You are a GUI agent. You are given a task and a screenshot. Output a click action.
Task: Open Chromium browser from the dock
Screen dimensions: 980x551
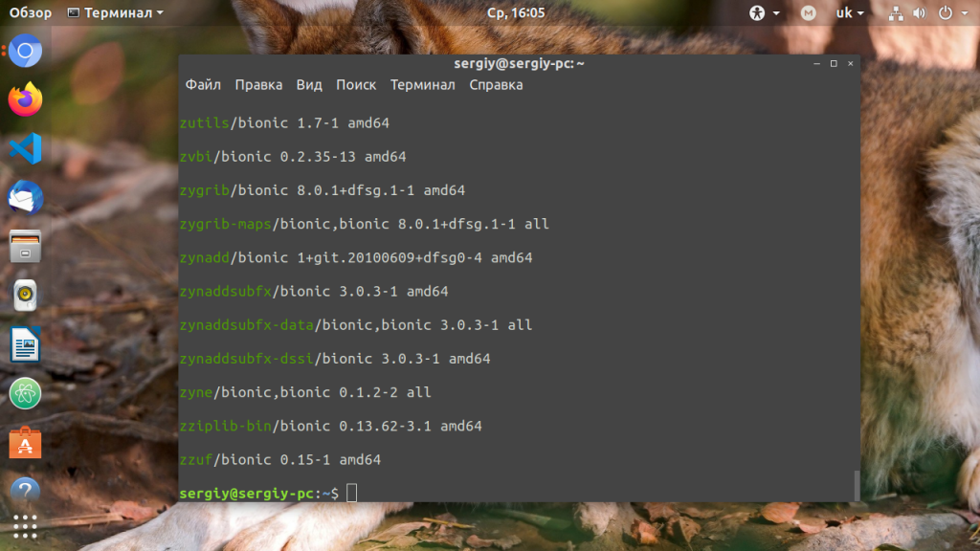click(26, 51)
